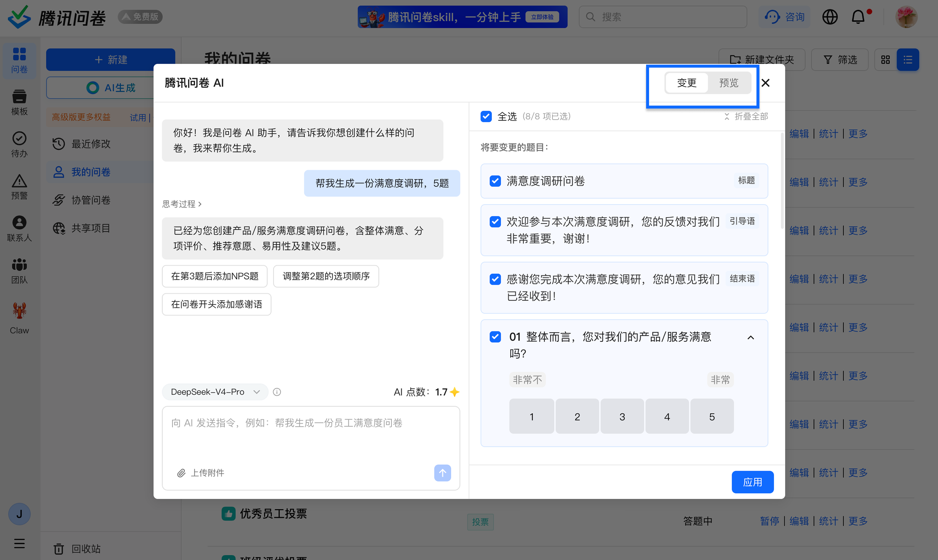Click the J user avatar in sidebar
Screen dimensions: 938x560
(x=19, y=514)
